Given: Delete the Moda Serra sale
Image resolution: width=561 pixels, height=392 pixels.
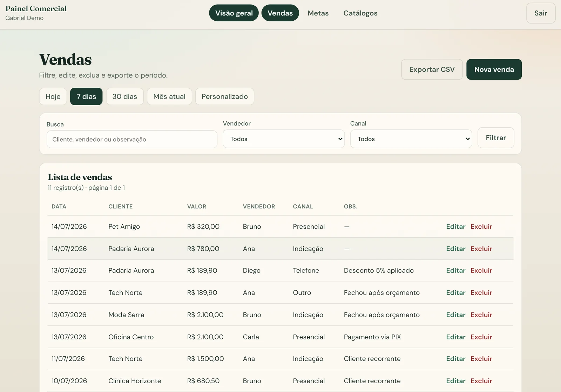Looking at the screenshot, I should click(481, 315).
